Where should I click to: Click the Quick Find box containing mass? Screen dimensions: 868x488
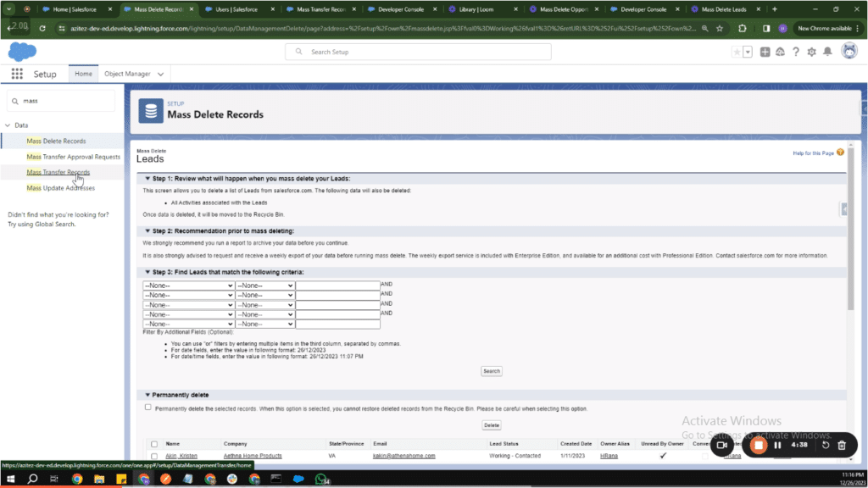pos(61,102)
